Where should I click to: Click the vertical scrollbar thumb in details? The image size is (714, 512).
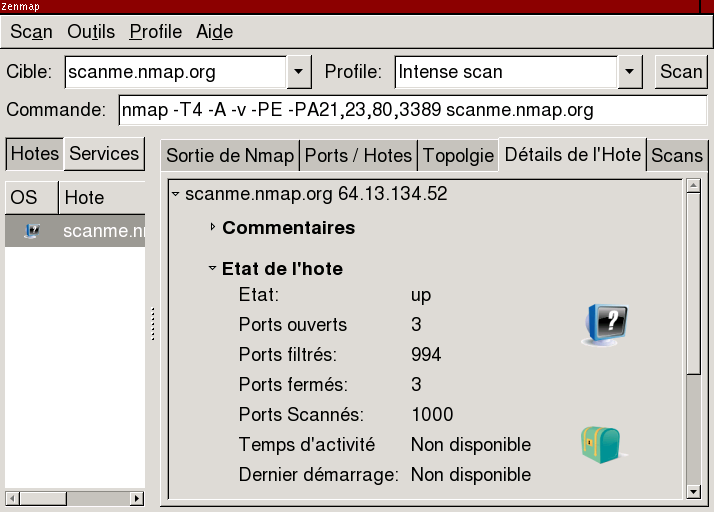(x=694, y=283)
